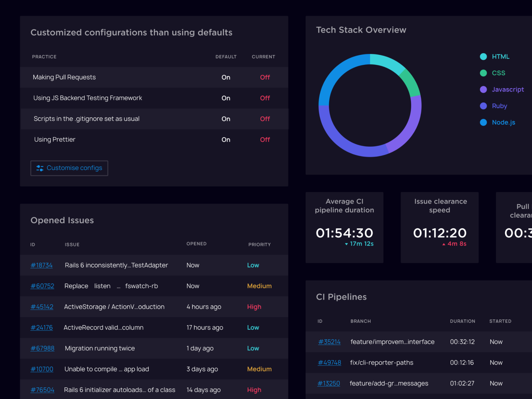Click the Javascript legend icon
This screenshot has height=399, width=532.
(x=483, y=89)
